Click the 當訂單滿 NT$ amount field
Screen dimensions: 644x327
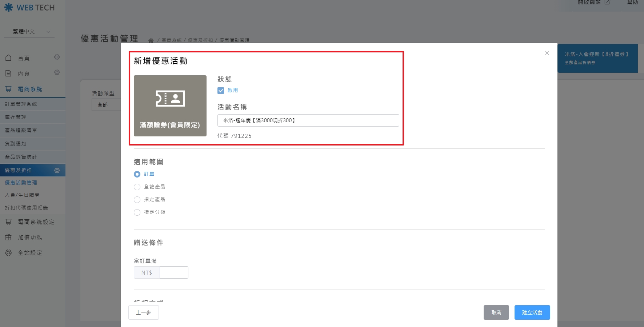click(174, 272)
